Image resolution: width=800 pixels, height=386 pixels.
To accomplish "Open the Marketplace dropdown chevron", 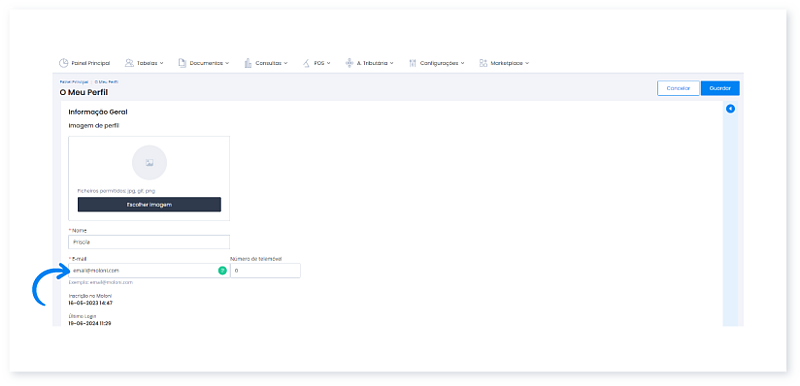I will pyautogui.click(x=527, y=63).
